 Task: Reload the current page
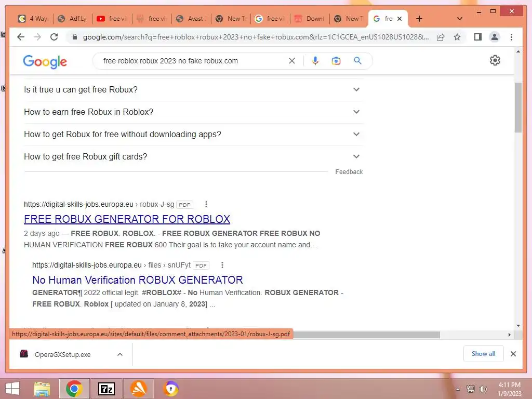(x=54, y=37)
